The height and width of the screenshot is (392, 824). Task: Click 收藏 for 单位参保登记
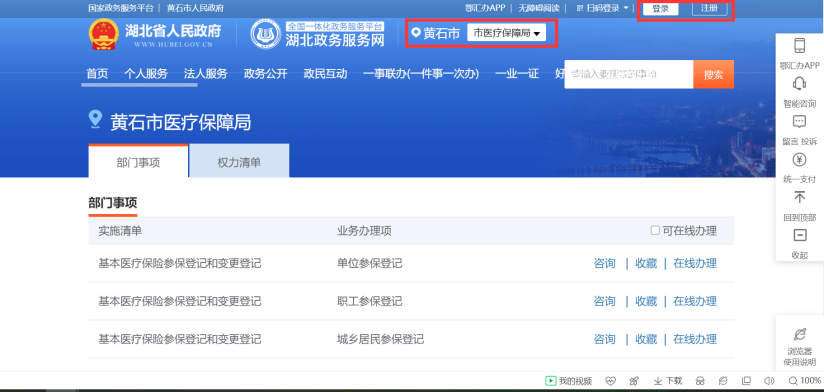tap(646, 263)
